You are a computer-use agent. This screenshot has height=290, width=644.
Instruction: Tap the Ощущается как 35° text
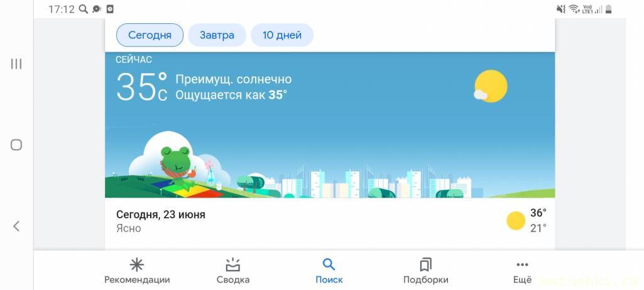tap(231, 95)
